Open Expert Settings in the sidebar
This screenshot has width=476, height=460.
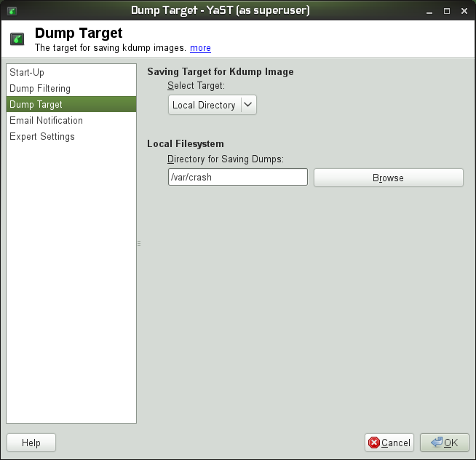click(x=71, y=136)
